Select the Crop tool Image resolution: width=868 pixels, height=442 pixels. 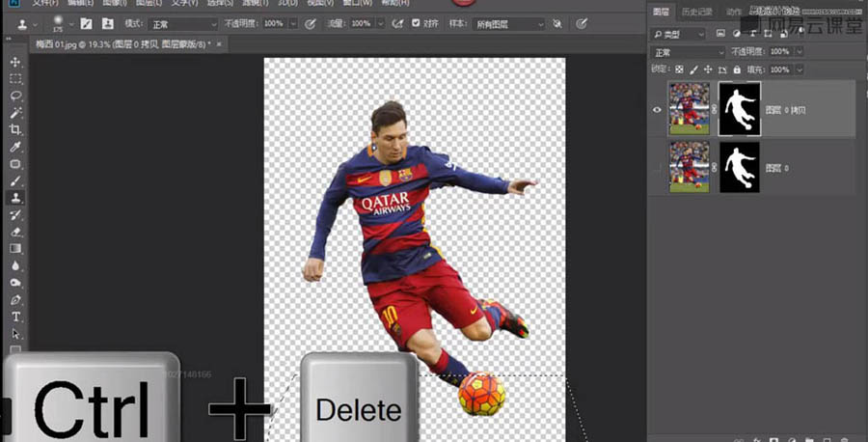tap(15, 130)
